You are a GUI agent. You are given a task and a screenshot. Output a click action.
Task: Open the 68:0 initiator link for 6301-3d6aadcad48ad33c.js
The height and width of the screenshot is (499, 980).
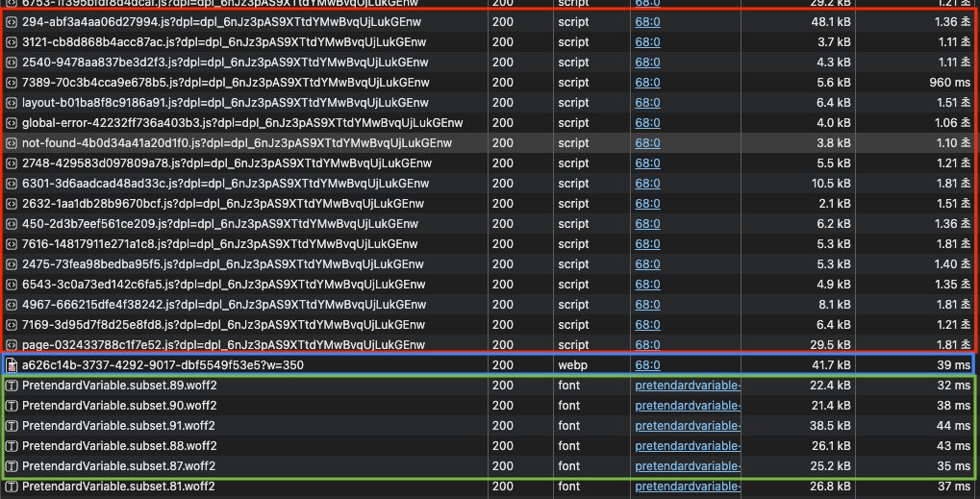(647, 184)
